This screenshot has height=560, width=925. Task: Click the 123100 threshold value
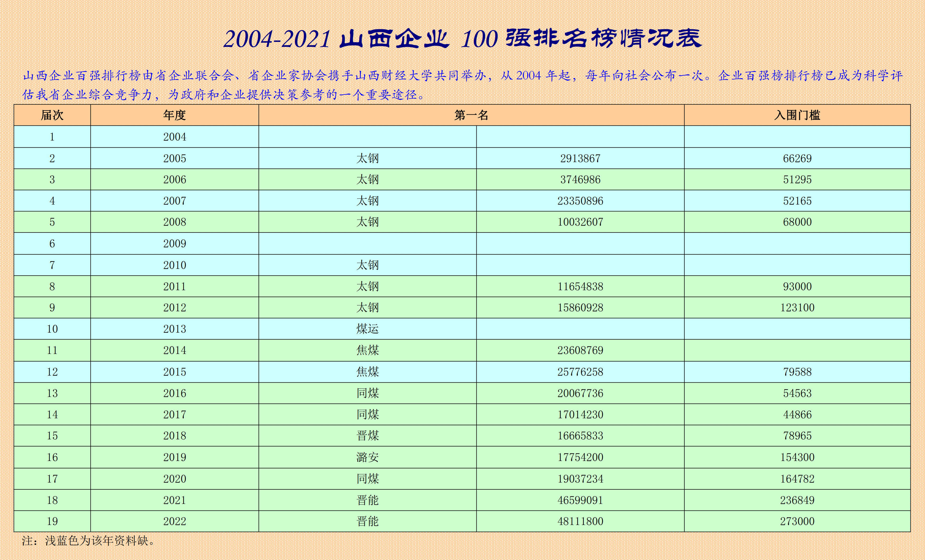797,308
